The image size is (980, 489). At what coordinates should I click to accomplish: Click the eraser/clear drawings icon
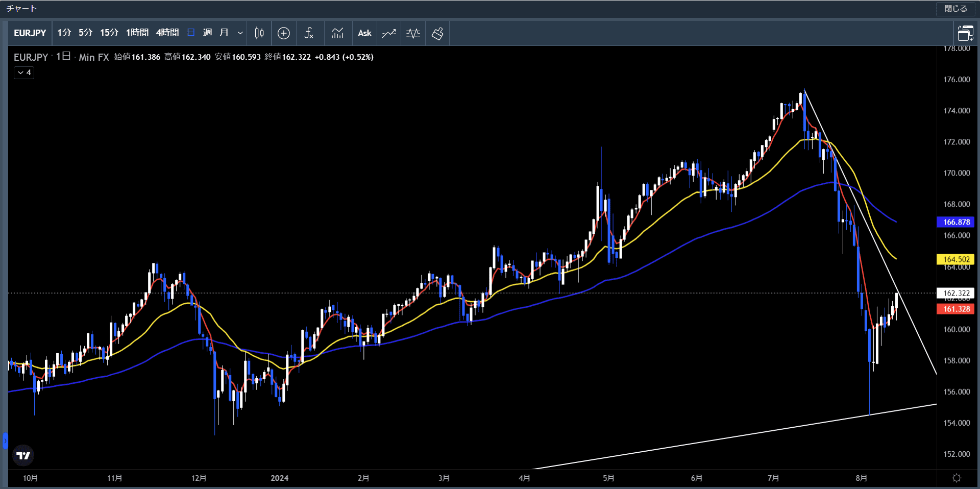click(x=437, y=33)
